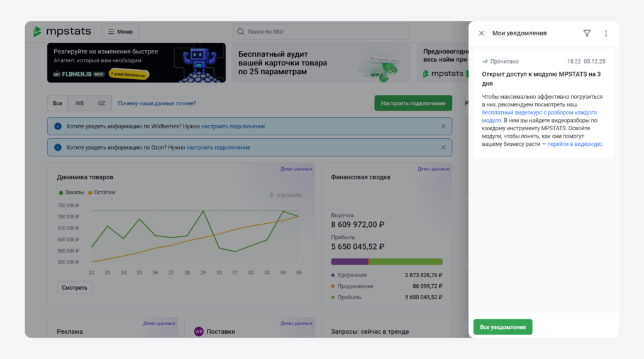
Task: Switch to the WB marketplace tab
Action: coord(79,103)
